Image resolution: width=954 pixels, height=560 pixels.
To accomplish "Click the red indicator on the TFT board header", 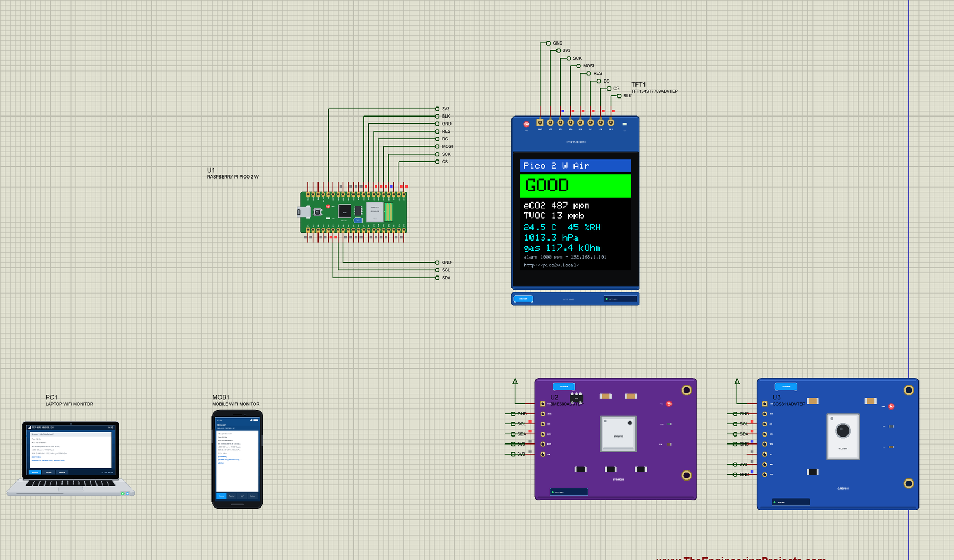I will [526, 124].
